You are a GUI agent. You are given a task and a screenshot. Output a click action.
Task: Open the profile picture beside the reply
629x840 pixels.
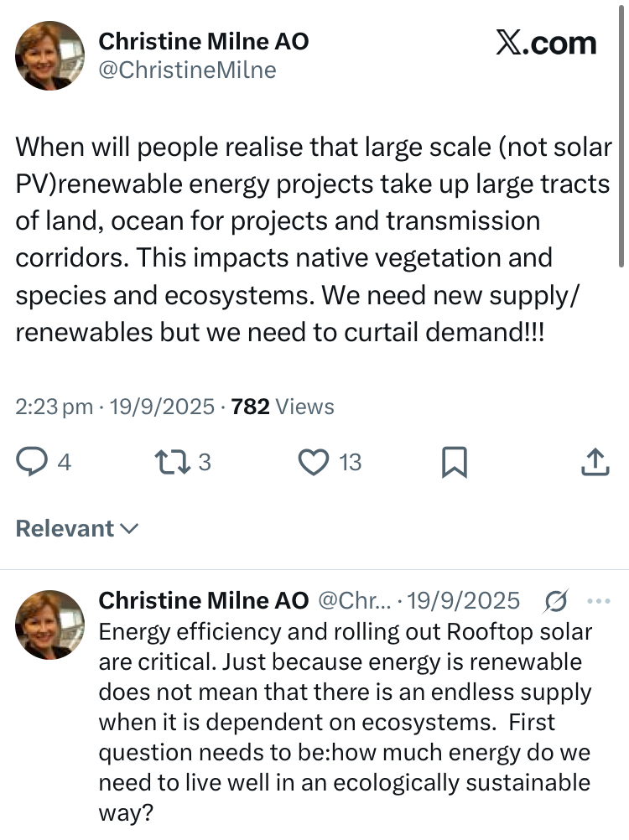pyautogui.click(x=50, y=623)
